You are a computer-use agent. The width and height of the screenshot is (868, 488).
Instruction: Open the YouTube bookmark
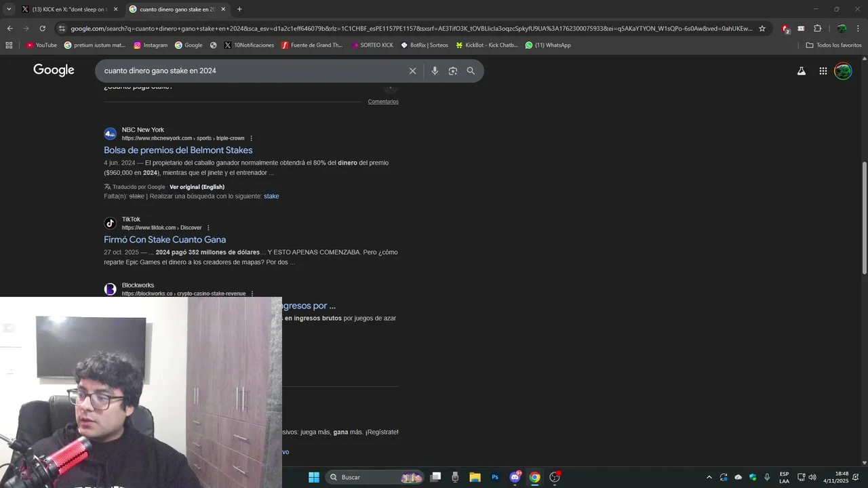[x=41, y=45]
